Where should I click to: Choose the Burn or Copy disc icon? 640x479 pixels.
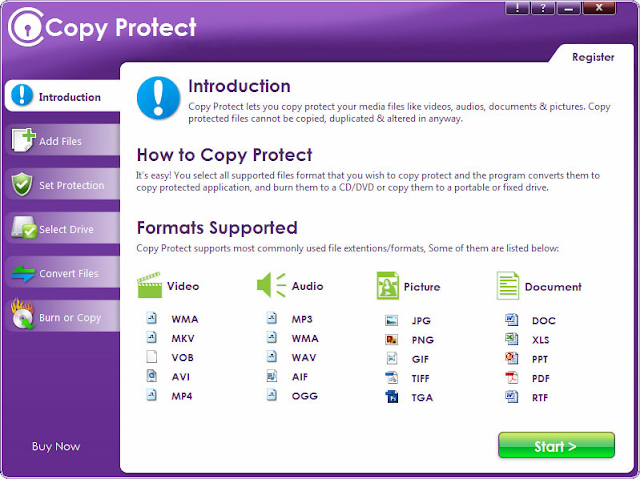pyautogui.click(x=22, y=314)
